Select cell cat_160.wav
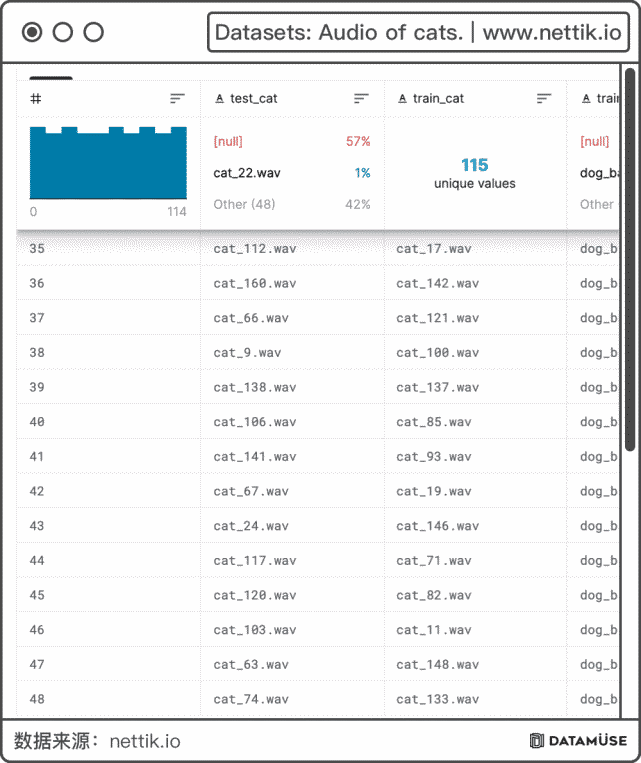The height and width of the screenshot is (763, 641). point(255,283)
